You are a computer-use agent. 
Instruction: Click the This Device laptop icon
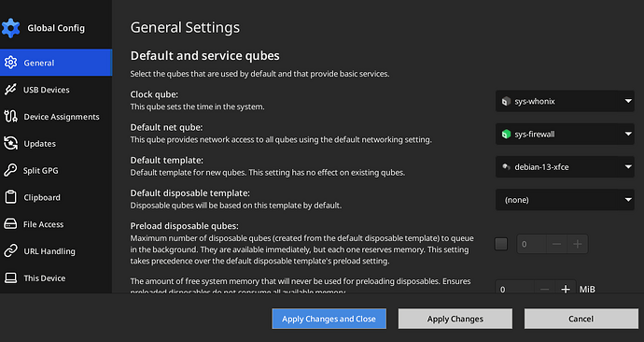pyautogui.click(x=10, y=278)
